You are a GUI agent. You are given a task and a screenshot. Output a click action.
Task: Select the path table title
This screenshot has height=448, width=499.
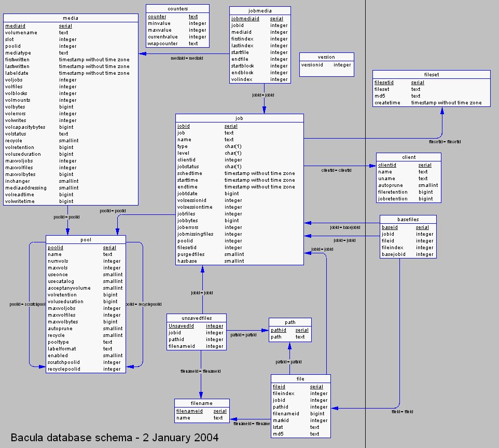(290, 322)
